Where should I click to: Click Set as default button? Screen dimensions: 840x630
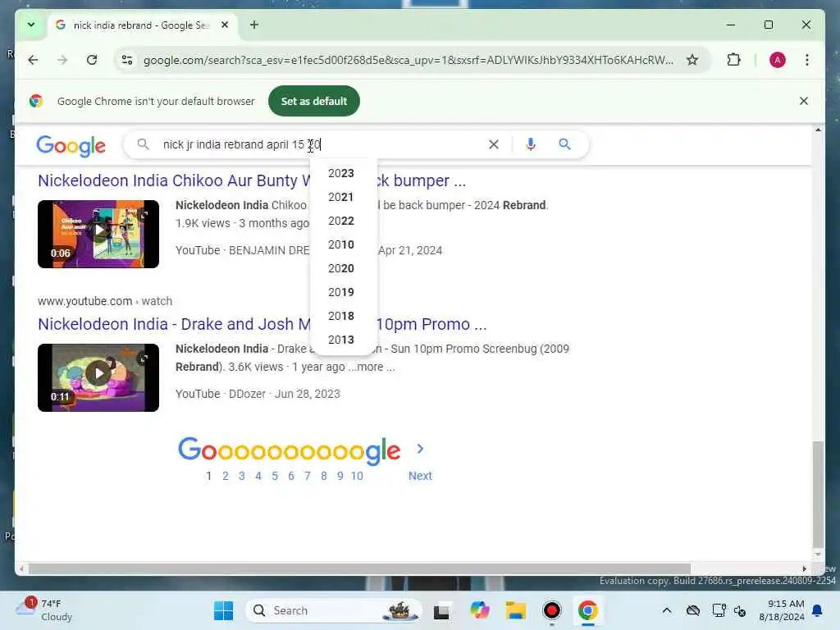point(314,101)
